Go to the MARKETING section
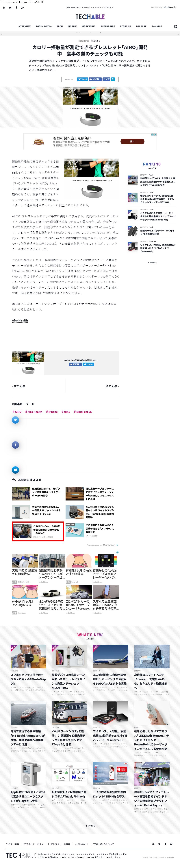This screenshot has width=180, height=868. coord(88,27)
